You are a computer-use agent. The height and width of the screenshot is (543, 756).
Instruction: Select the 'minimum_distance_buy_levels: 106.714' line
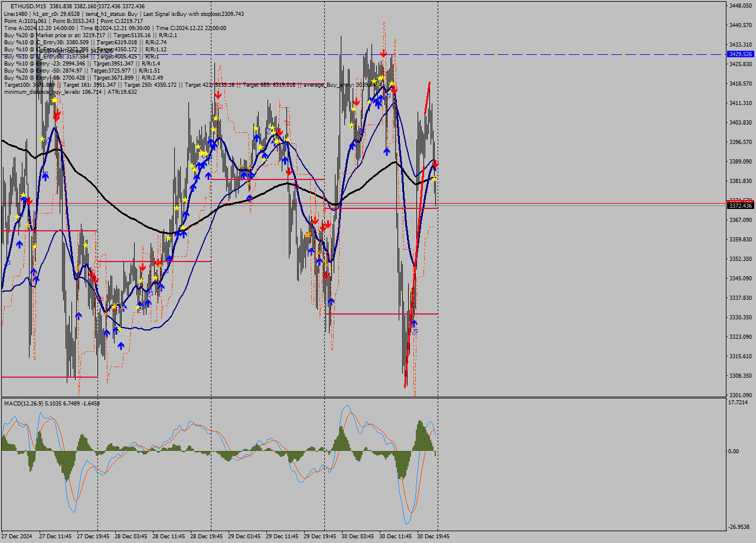(x=70, y=91)
